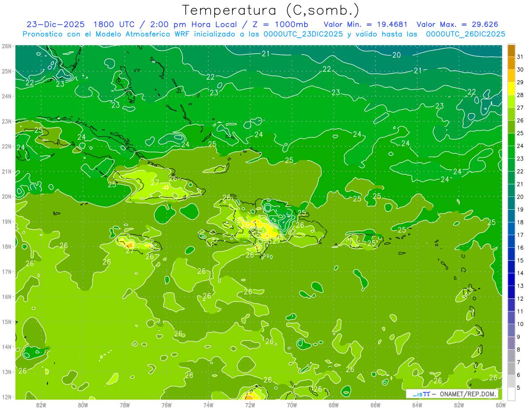Click the '24N' latitude label
The width and height of the screenshot is (532, 411).
7,96
